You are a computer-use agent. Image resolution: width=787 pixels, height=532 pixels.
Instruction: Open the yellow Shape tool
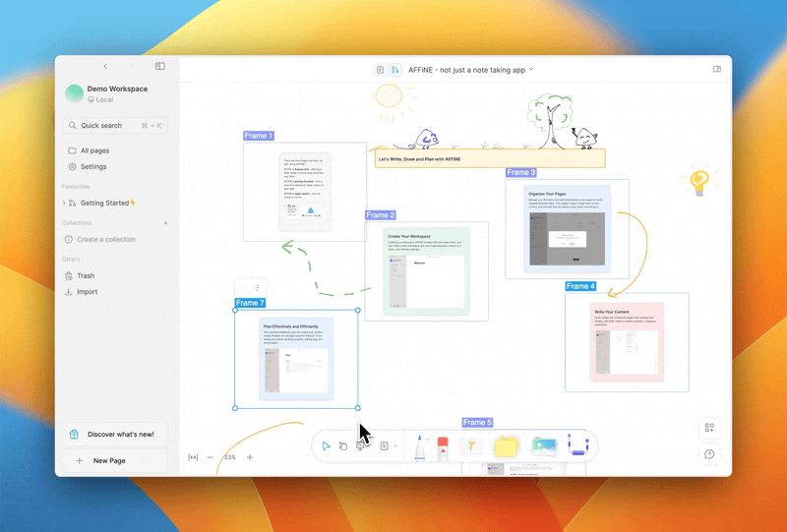point(506,446)
